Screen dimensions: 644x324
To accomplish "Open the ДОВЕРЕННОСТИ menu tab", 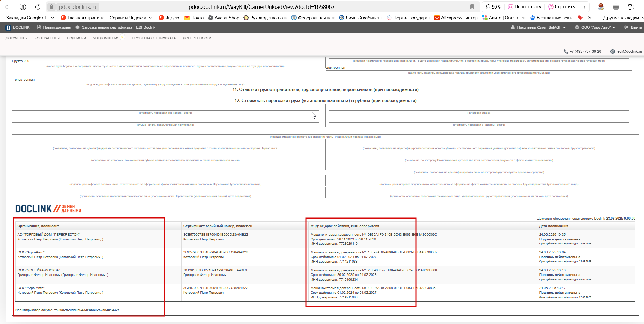I will tap(197, 38).
